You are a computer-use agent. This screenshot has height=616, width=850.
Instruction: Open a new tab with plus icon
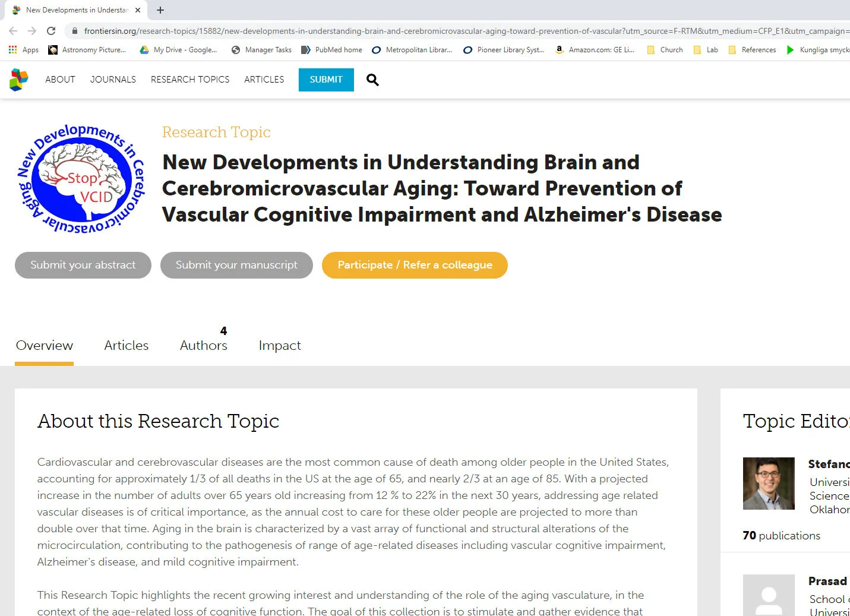tap(160, 10)
